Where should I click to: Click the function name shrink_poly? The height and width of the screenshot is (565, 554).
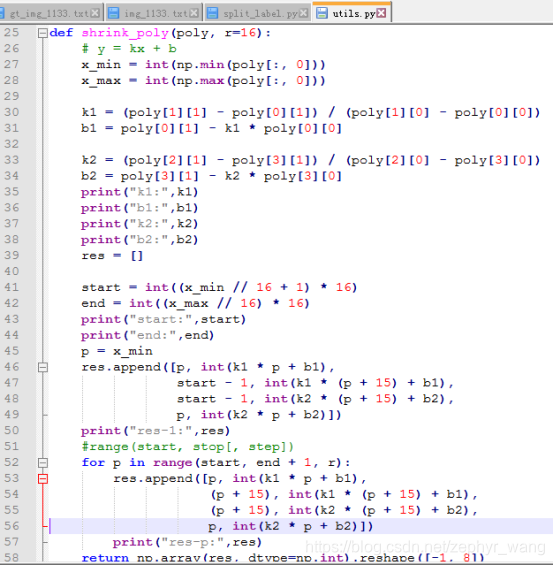pyautogui.click(x=125, y=33)
